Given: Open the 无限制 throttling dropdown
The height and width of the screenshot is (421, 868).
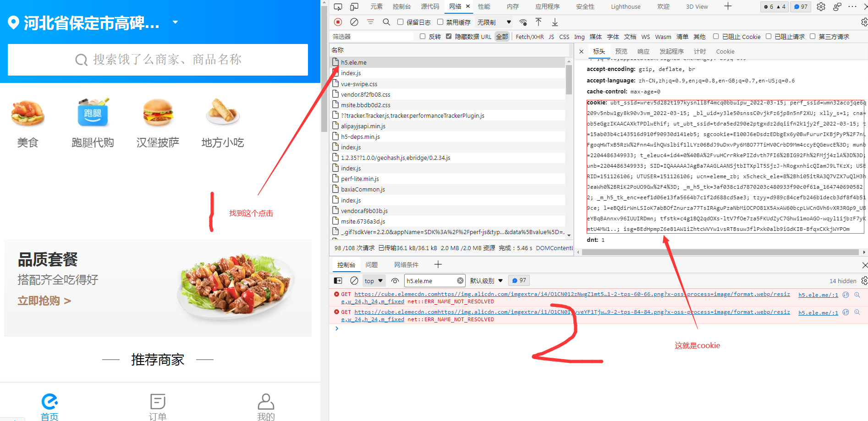Looking at the screenshot, I should click(x=494, y=22).
